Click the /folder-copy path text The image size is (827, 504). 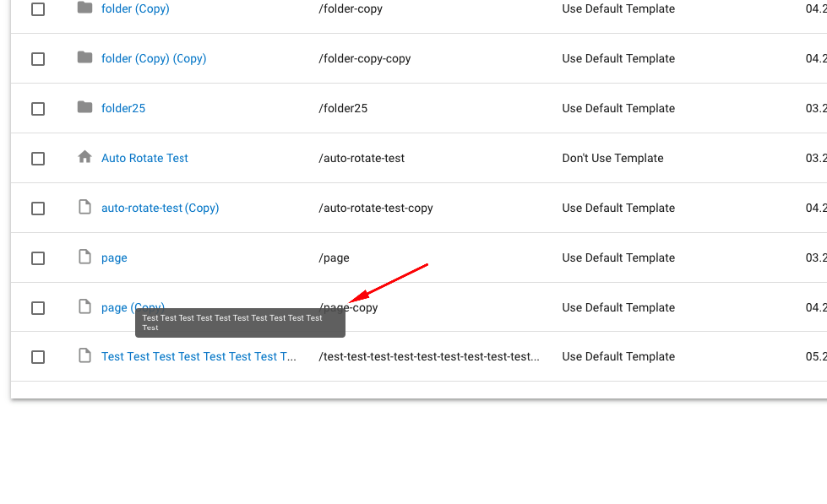click(351, 9)
